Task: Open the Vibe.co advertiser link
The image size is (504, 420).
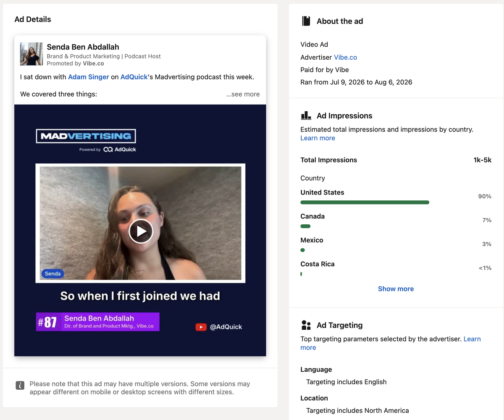Action: (345, 57)
